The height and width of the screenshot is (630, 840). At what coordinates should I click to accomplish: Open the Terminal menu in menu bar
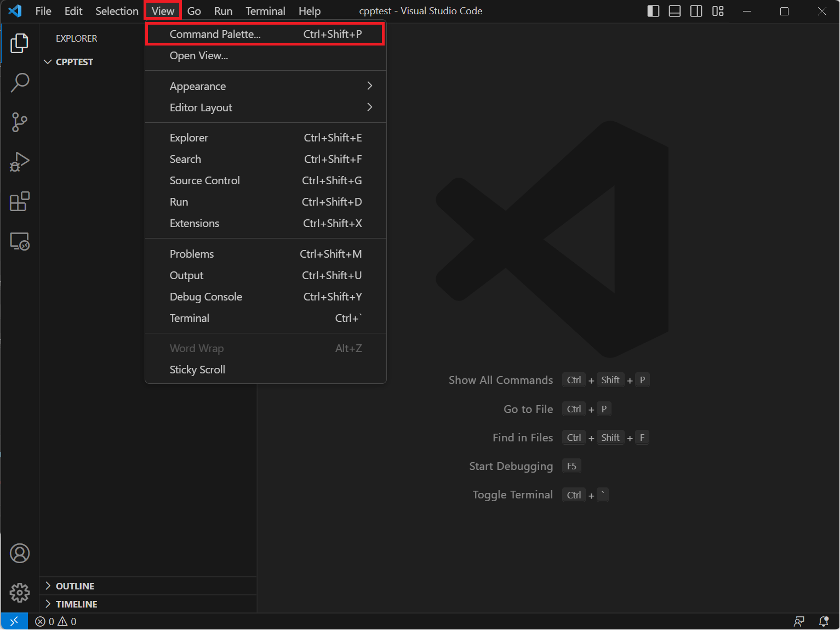pyautogui.click(x=265, y=11)
